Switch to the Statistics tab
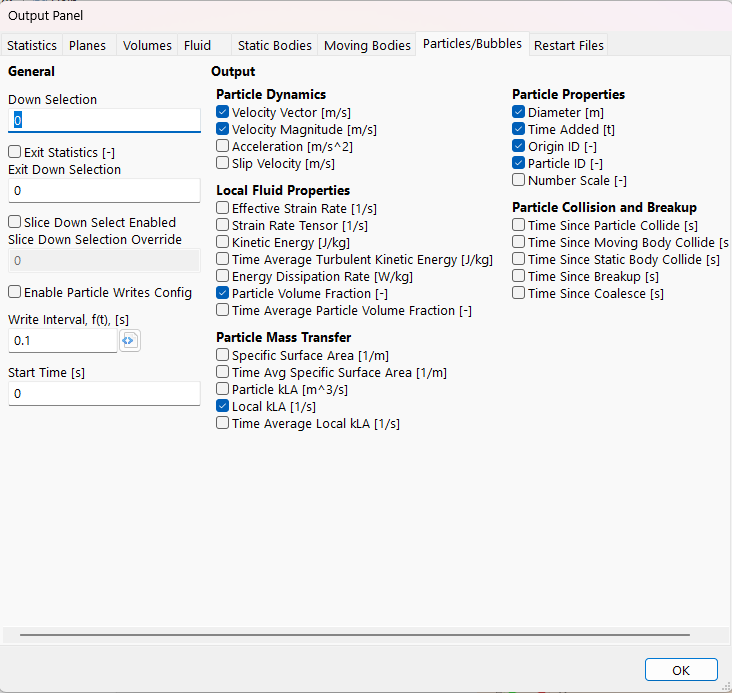 32,45
